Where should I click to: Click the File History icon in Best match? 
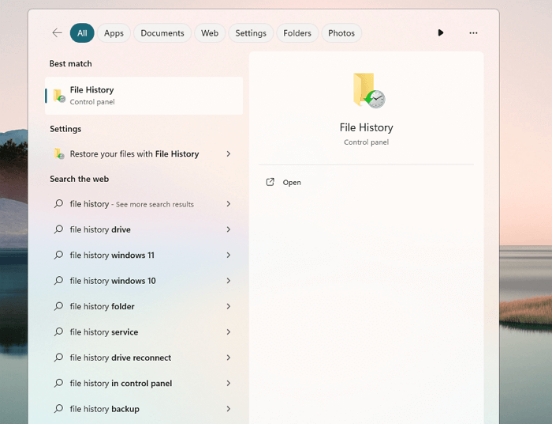click(59, 96)
